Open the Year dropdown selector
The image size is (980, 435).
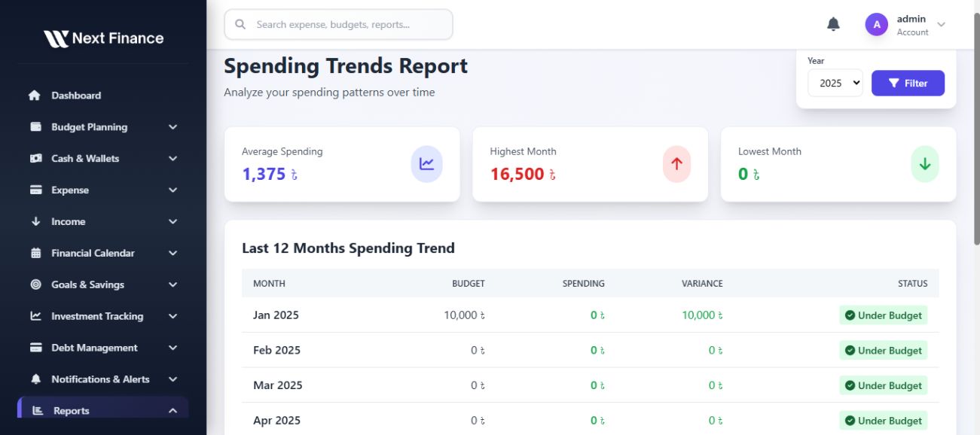(835, 83)
